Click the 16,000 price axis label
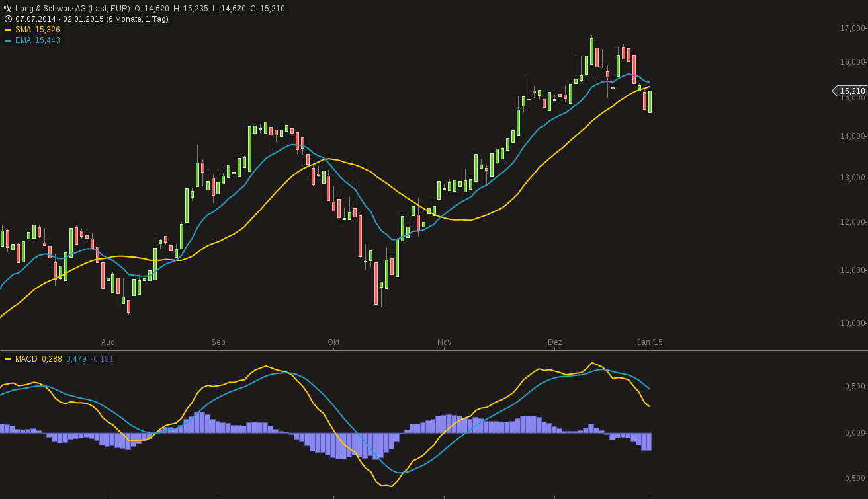868x499 pixels. tap(851, 62)
